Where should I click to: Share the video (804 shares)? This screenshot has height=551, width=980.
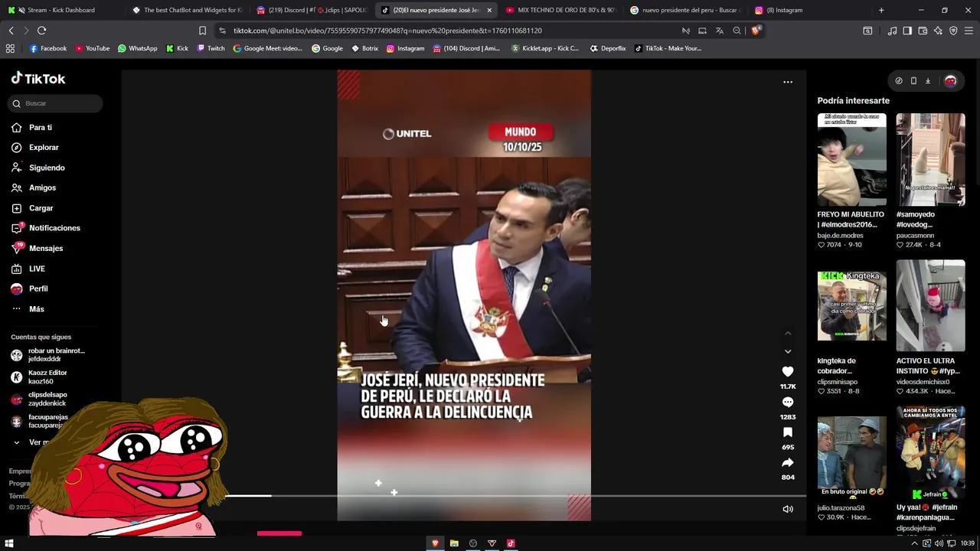tap(788, 463)
